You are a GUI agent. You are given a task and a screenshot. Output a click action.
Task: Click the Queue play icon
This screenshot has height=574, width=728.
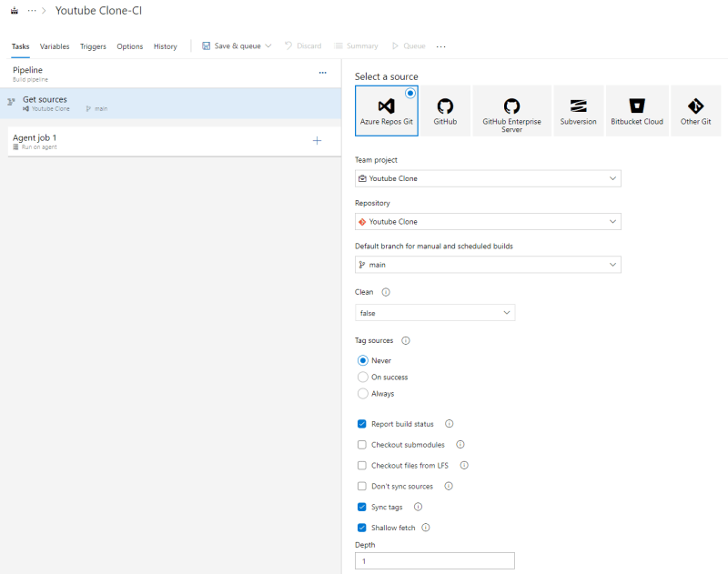pos(395,46)
